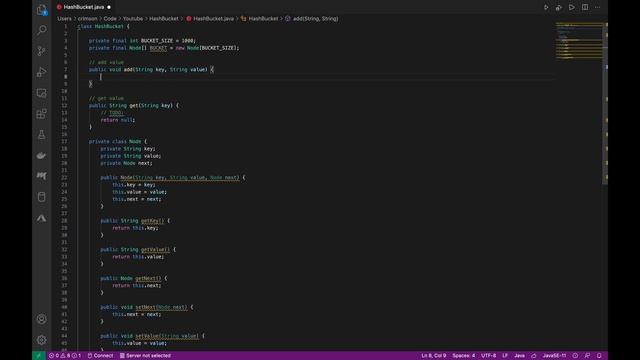Click the getKey() method name
This screenshot has height=360, width=640.
point(152,221)
